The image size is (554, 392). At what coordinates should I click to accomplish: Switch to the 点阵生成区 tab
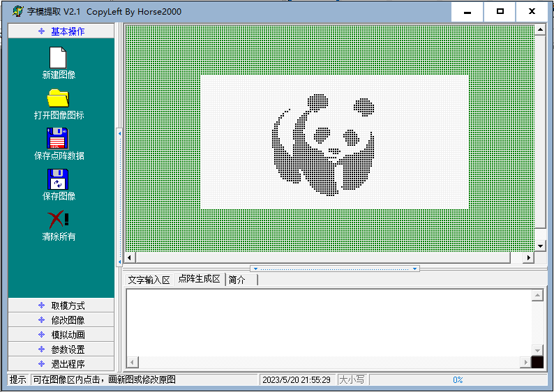[x=200, y=279]
